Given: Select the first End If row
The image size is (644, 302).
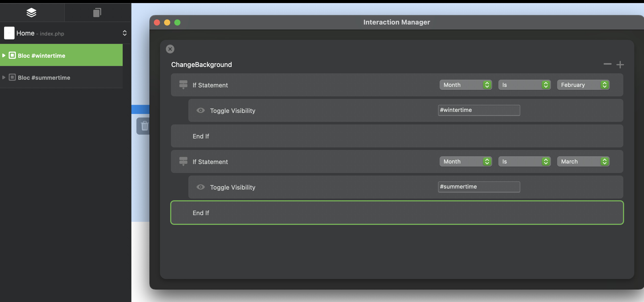Looking at the screenshot, I should pyautogui.click(x=397, y=136).
